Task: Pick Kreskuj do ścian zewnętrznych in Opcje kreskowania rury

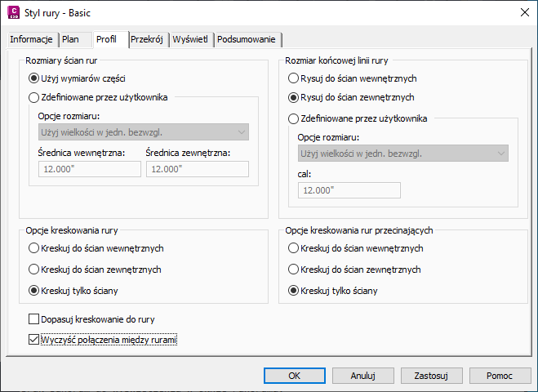Action: pos(33,269)
